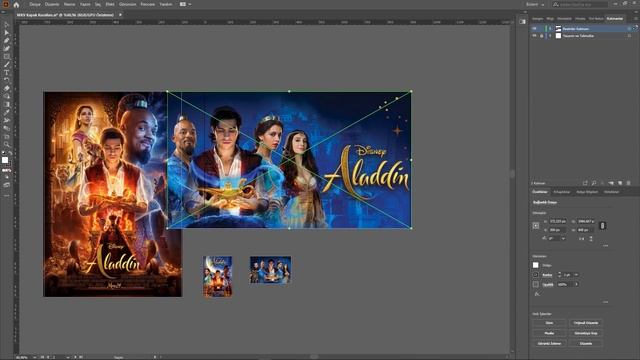Open the Yardım menu
The height and width of the screenshot is (360, 640).
click(166, 4)
